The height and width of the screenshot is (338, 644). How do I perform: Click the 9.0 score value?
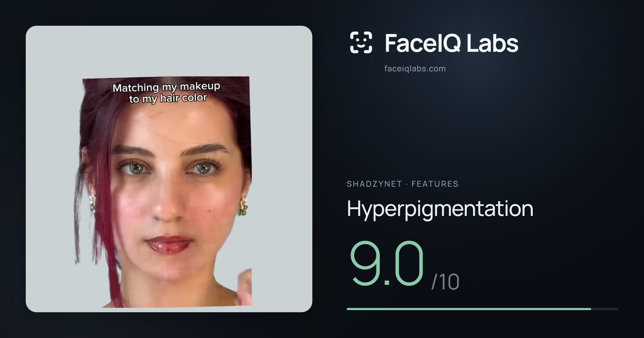(x=387, y=264)
